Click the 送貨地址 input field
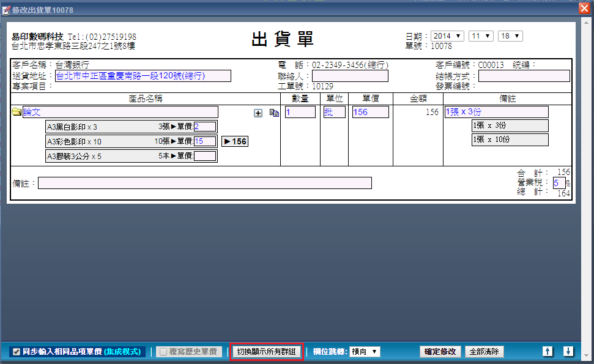The width and height of the screenshot is (594, 364). [x=143, y=76]
